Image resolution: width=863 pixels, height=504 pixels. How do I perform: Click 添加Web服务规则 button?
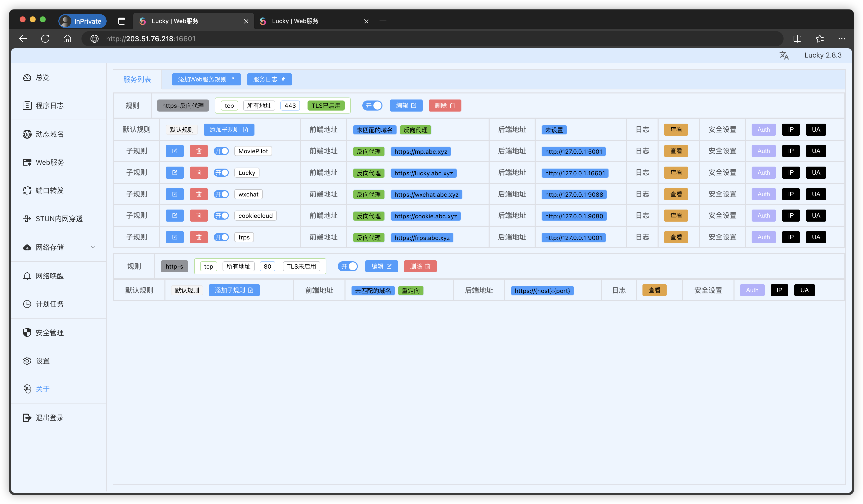pyautogui.click(x=206, y=79)
